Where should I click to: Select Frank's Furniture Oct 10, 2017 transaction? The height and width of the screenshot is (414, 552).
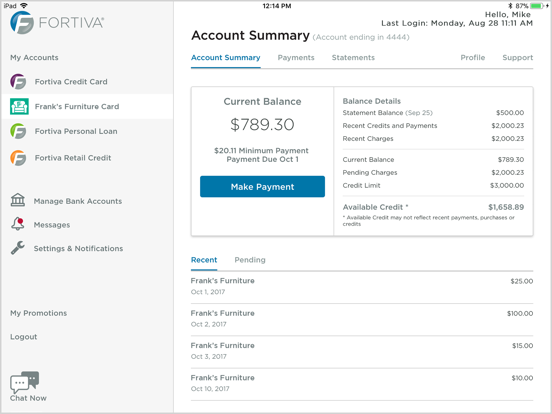[362, 384]
